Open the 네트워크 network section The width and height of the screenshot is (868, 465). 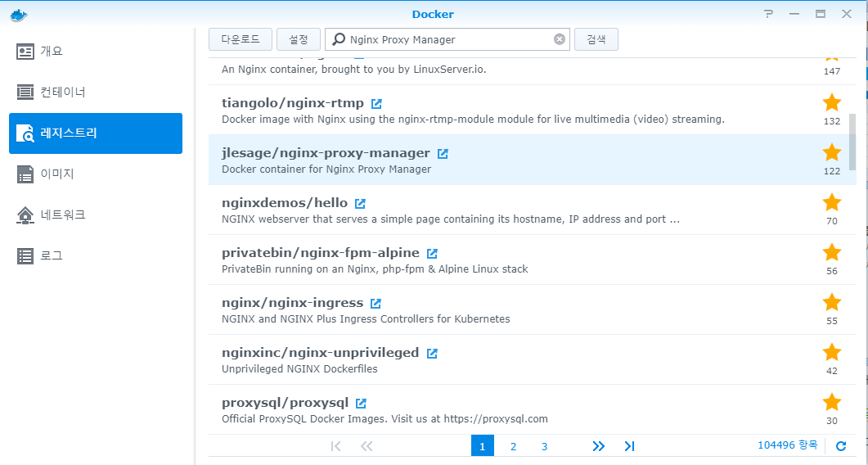tap(96, 214)
